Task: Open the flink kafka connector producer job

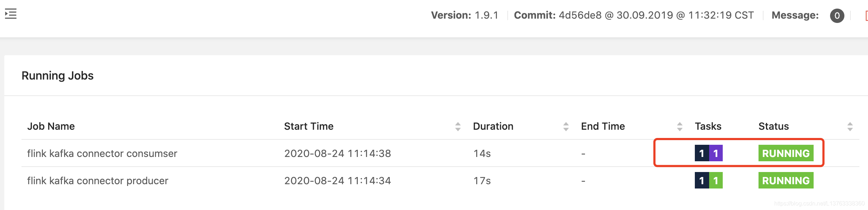Action: tap(97, 181)
